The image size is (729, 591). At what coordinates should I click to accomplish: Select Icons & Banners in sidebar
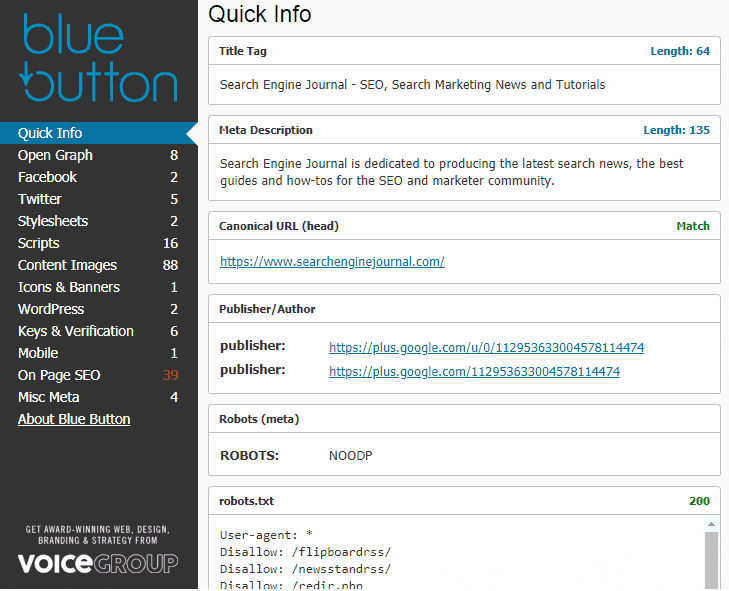click(69, 287)
